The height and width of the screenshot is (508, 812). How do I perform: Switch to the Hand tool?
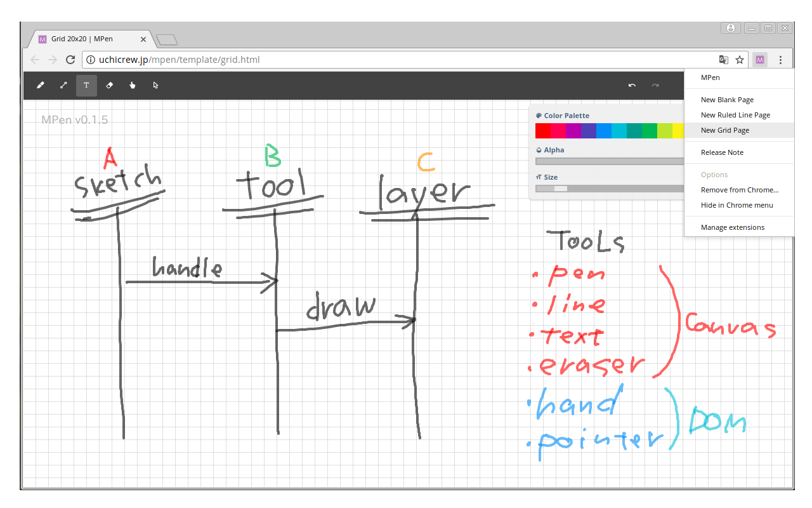[133, 85]
